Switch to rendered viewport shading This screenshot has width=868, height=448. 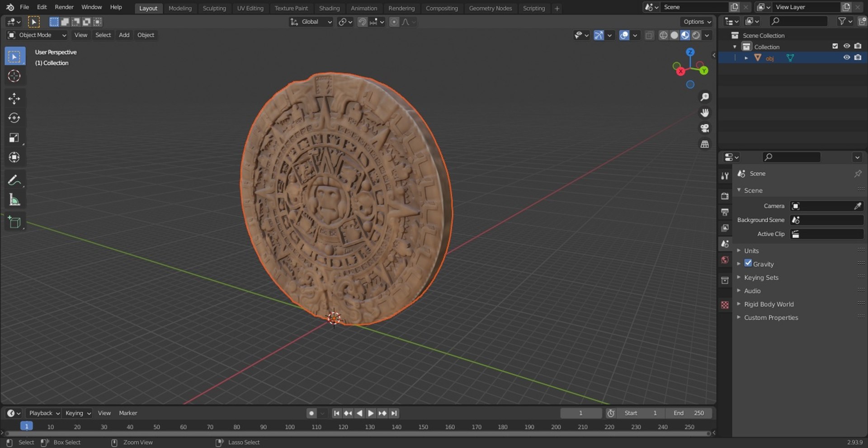tap(696, 35)
